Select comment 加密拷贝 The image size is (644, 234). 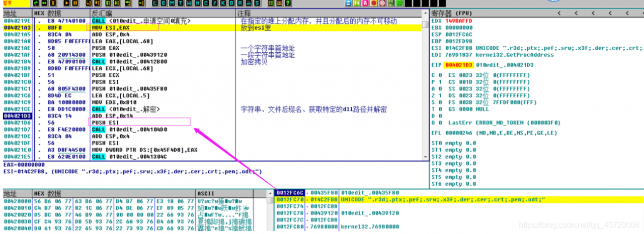pyautogui.click(x=253, y=62)
